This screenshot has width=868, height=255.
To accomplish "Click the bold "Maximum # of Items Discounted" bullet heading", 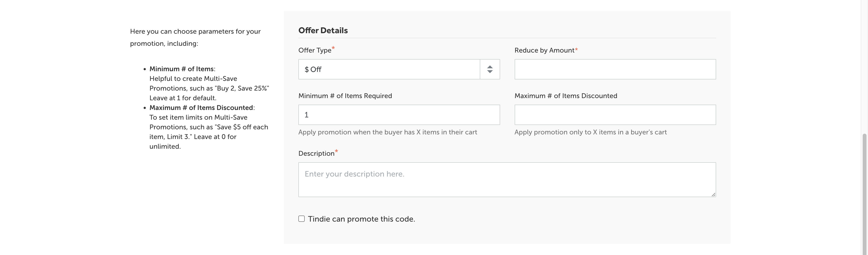I will [x=201, y=108].
